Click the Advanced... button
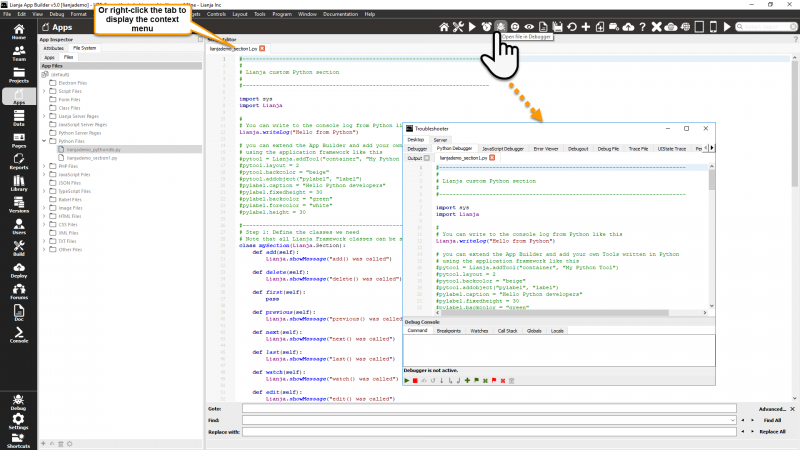800x450 pixels. (x=772, y=409)
